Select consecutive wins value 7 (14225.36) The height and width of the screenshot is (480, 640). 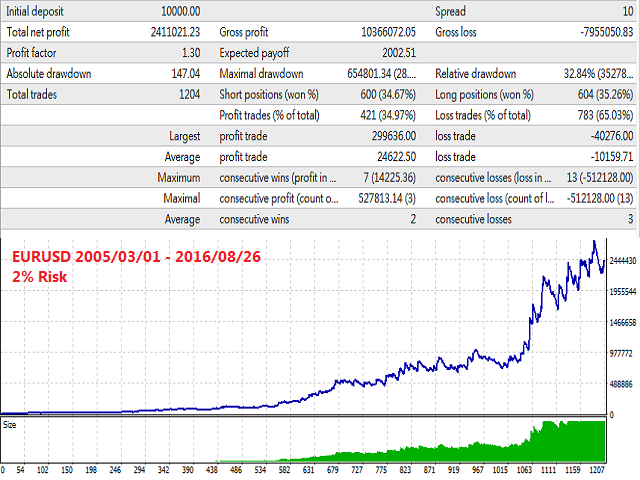[x=389, y=178]
